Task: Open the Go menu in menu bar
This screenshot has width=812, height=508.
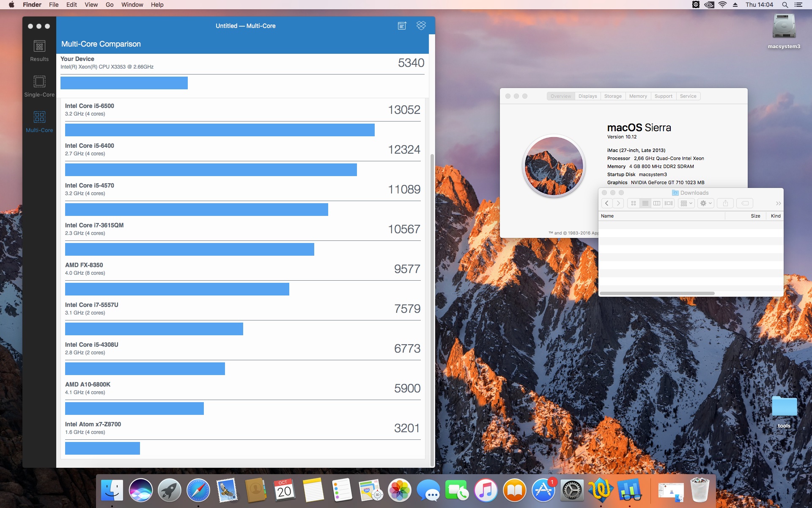Action: coord(110,5)
